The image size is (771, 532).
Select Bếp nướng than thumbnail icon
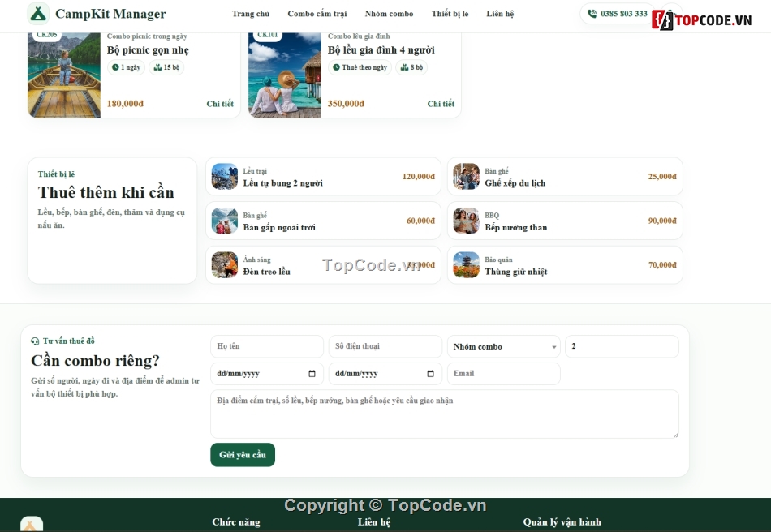(x=466, y=221)
